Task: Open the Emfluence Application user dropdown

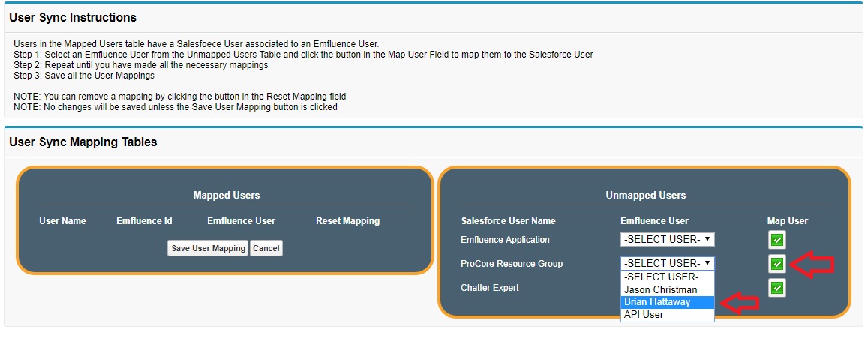Action: [668, 240]
